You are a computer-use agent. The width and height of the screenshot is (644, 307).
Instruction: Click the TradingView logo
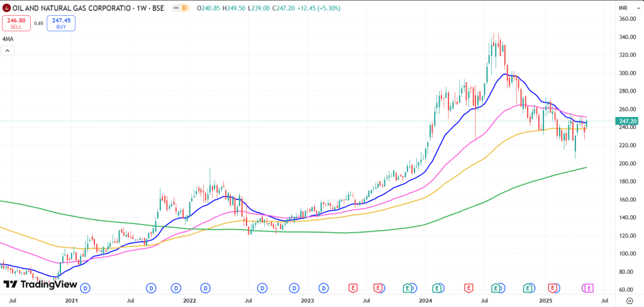pos(40,284)
